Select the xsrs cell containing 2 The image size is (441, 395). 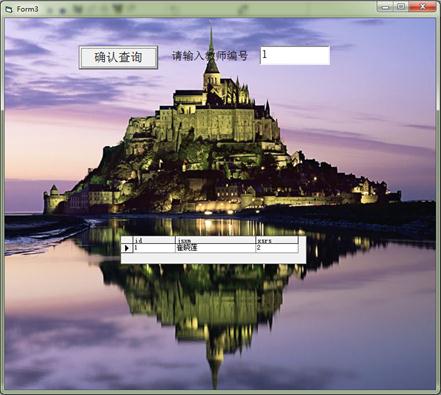(x=277, y=248)
